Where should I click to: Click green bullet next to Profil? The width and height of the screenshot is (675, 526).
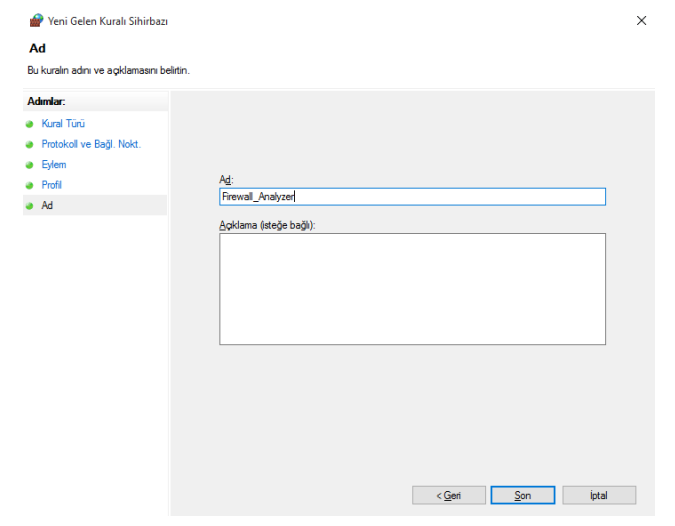[x=29, y=186]
